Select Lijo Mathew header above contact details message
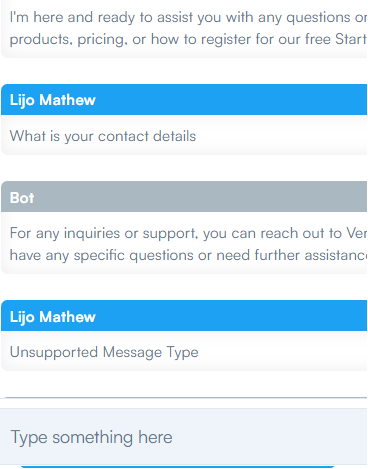The height and width of the screenshot is (469, 368). pos(184,100)
